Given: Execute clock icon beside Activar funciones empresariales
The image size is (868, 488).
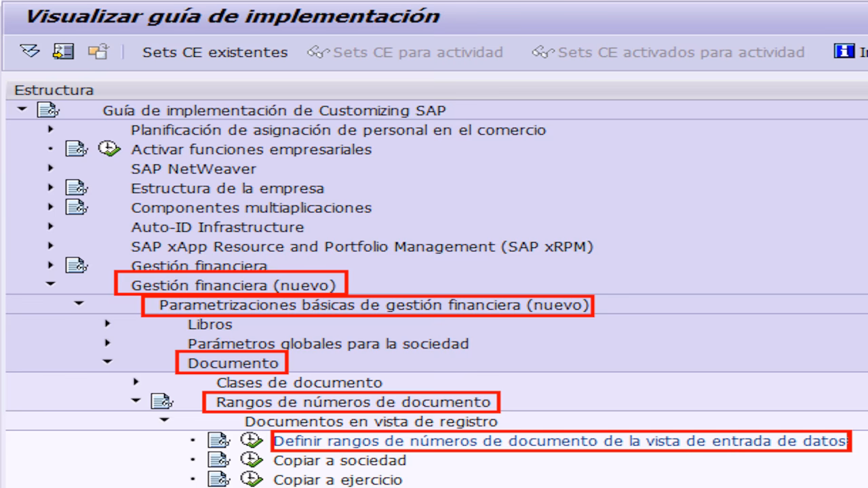Looking at the screenshot, I should point(107,150).
